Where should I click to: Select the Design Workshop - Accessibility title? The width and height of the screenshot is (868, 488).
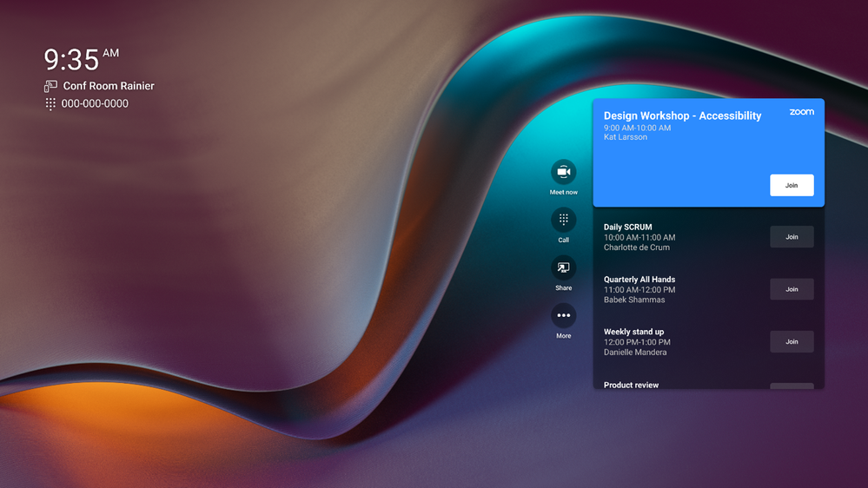(x=683, y=115)
